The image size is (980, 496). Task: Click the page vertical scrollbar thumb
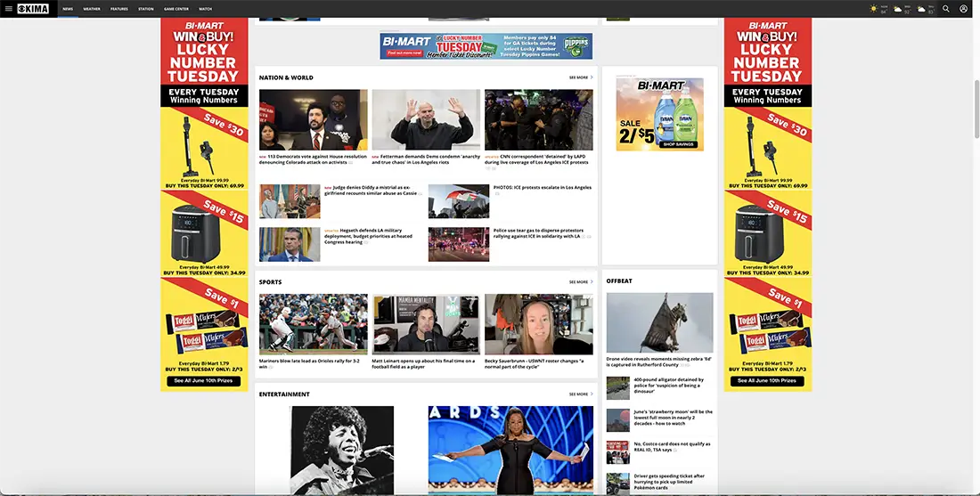point(976,110)
